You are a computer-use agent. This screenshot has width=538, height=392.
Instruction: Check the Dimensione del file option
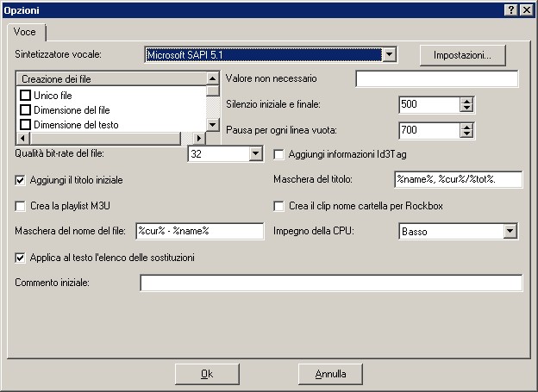(26, 110)
